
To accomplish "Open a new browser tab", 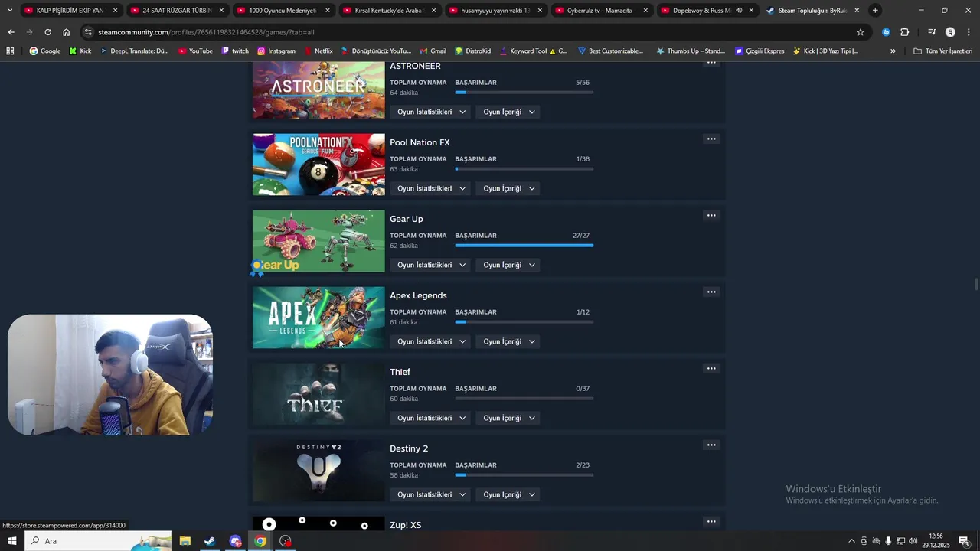I will (875, 11).
